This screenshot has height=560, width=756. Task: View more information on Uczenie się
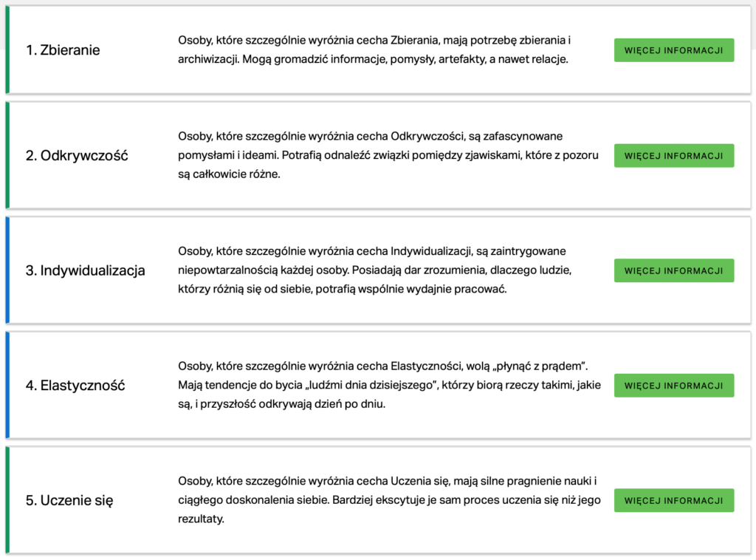(x=673, y=500)
